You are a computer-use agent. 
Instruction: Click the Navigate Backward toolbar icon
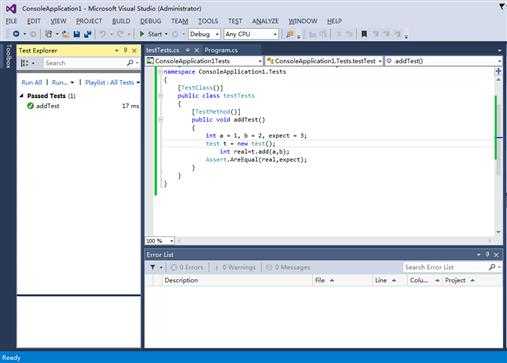click(16, 34)
